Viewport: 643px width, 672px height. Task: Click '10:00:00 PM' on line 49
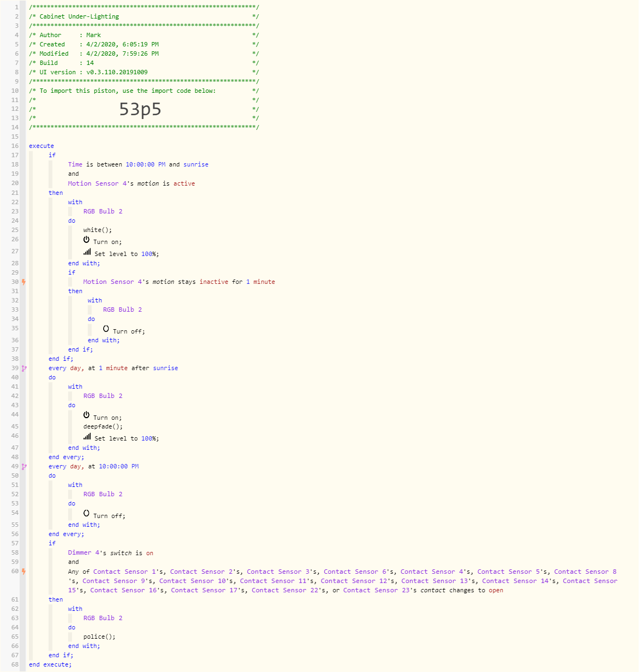click(x=119, y=466)
